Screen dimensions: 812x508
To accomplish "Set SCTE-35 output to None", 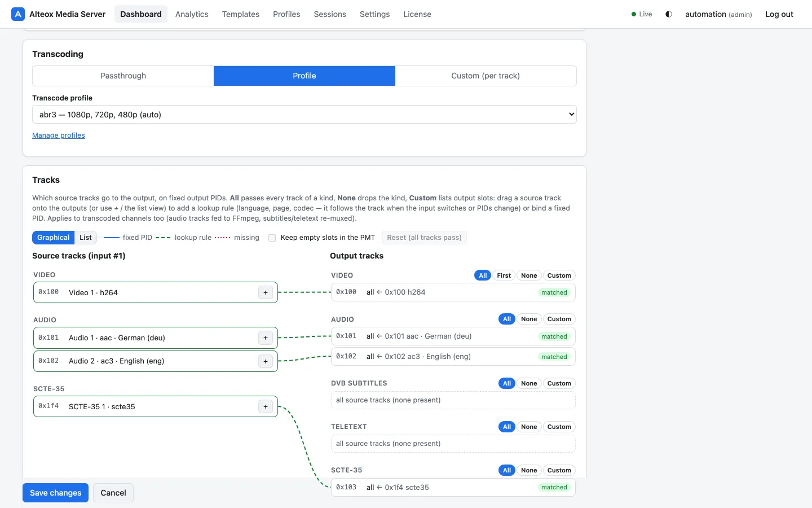I will [529, 470].
